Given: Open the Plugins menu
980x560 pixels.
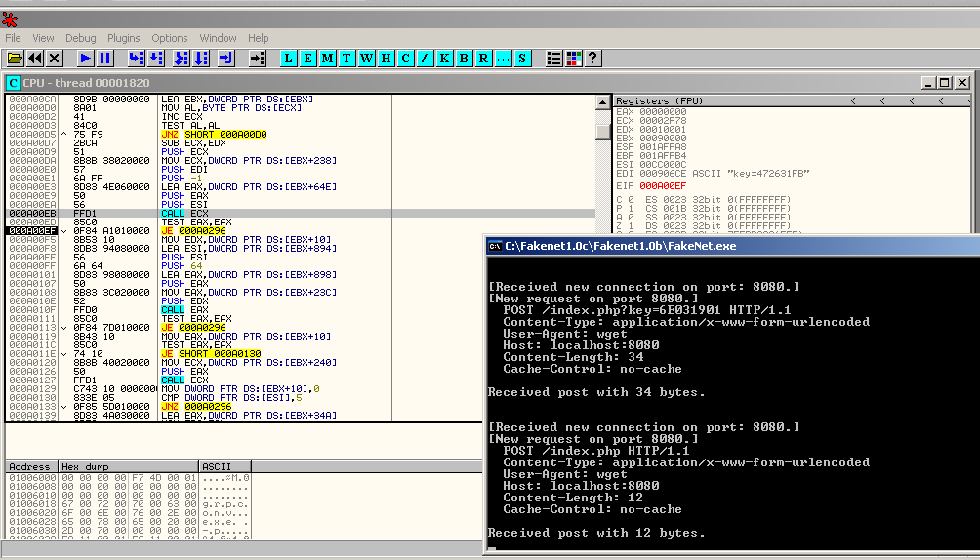Looking at the screenshot, I should click(x=124, y=38).
